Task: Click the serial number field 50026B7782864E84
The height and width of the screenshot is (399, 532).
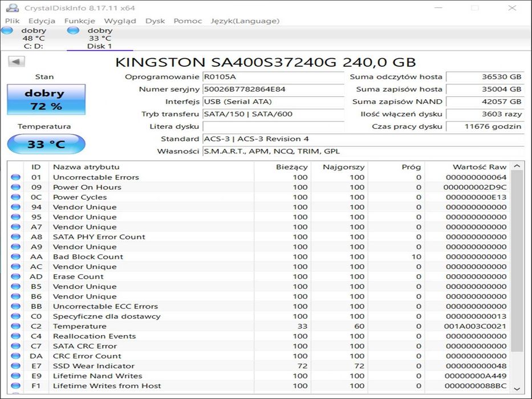Action: pos(274,89)
